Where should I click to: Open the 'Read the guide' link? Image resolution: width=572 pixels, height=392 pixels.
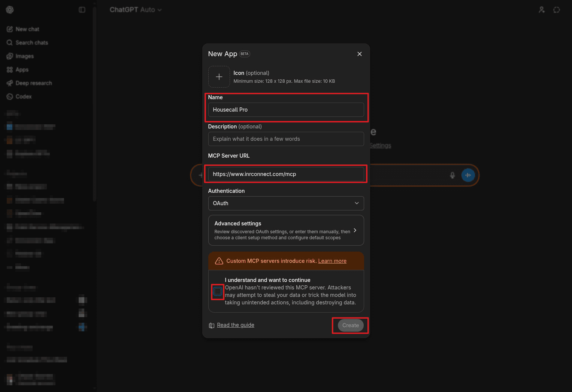(x=235, y=325)
